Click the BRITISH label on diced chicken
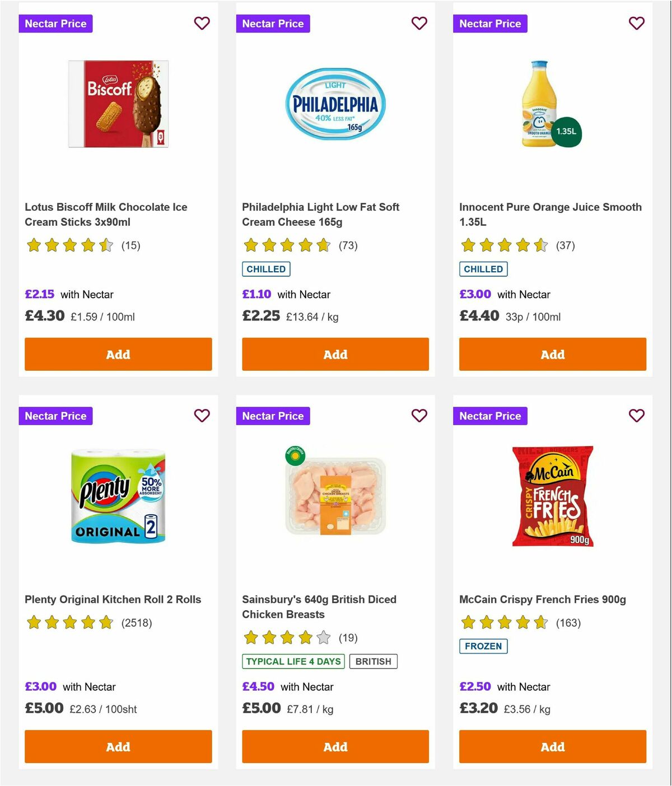 (374, 661)
